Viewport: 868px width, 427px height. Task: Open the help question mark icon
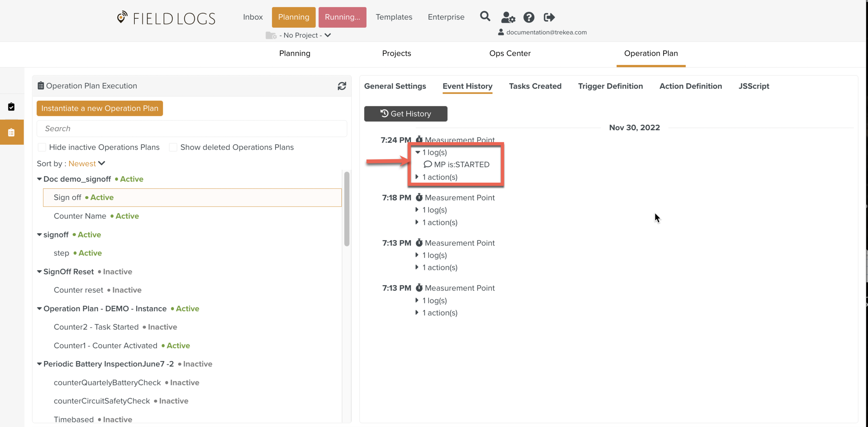pos(529,17)
